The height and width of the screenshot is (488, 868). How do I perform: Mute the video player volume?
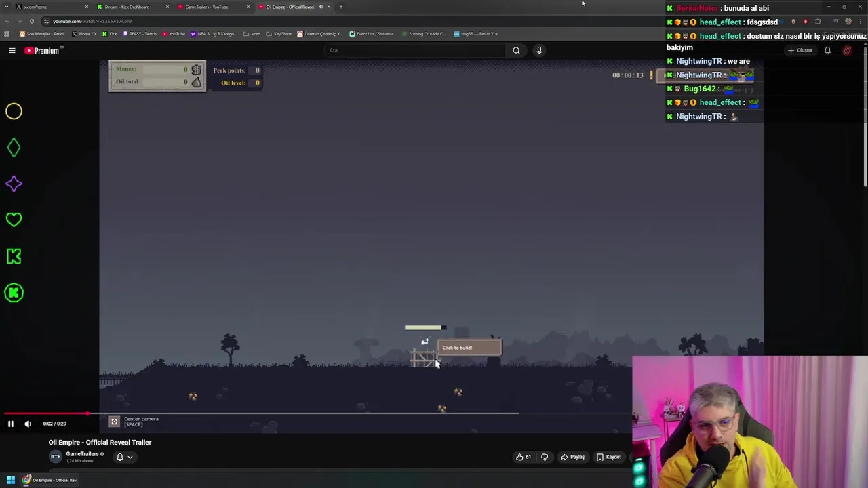tap(28, 424)
